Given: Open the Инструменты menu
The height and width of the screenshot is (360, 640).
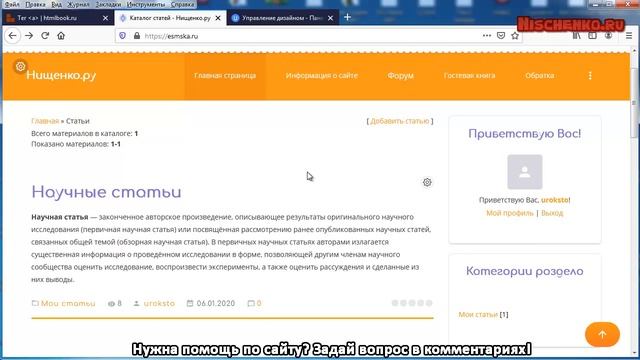Looking at the screenshot, I should (146, 4).
